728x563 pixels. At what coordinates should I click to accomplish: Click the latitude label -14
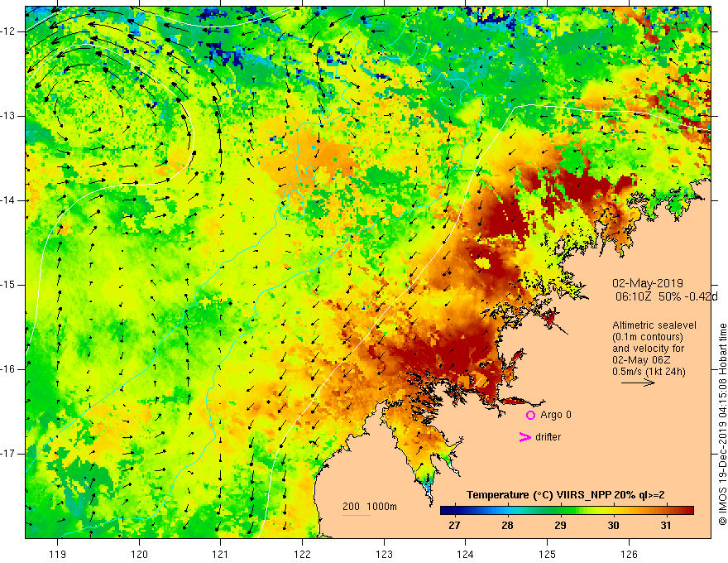click(9, 200)
